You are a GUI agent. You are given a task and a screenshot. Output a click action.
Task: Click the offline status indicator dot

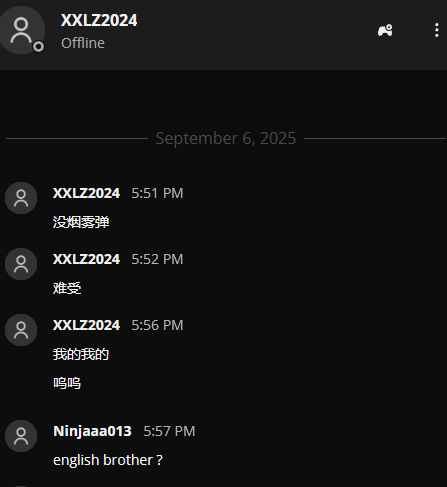coord(38,47)
